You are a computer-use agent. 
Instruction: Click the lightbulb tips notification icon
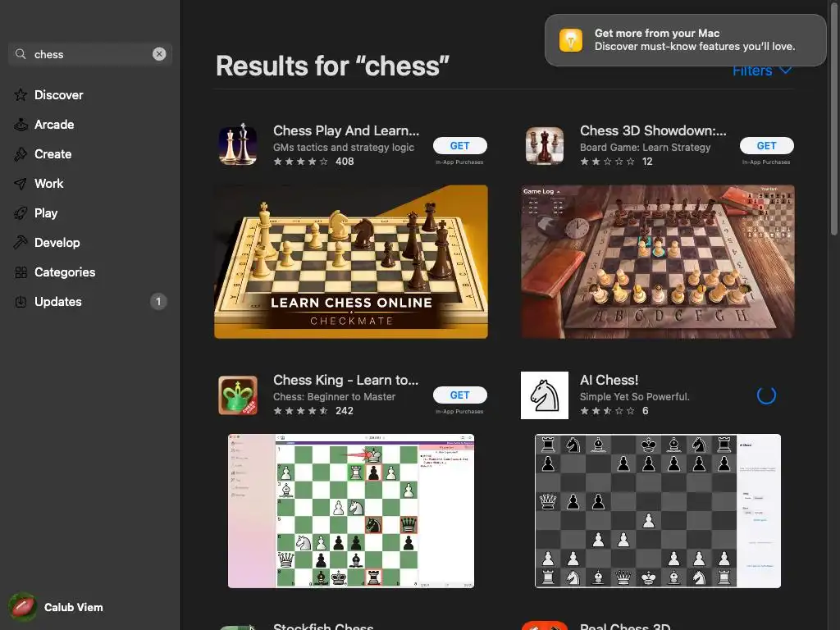(x=571, y=40)
